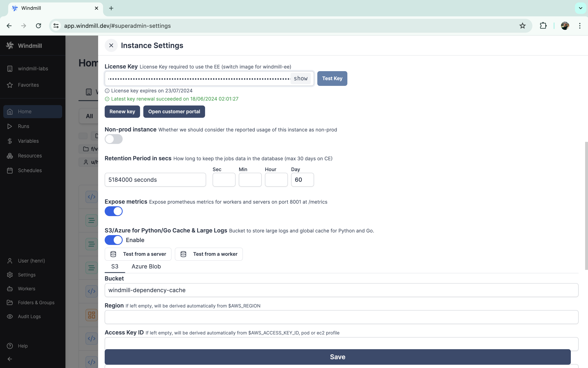588x368 pixels.
Task: Open Folders & Groups
Action: coord(36,303)
